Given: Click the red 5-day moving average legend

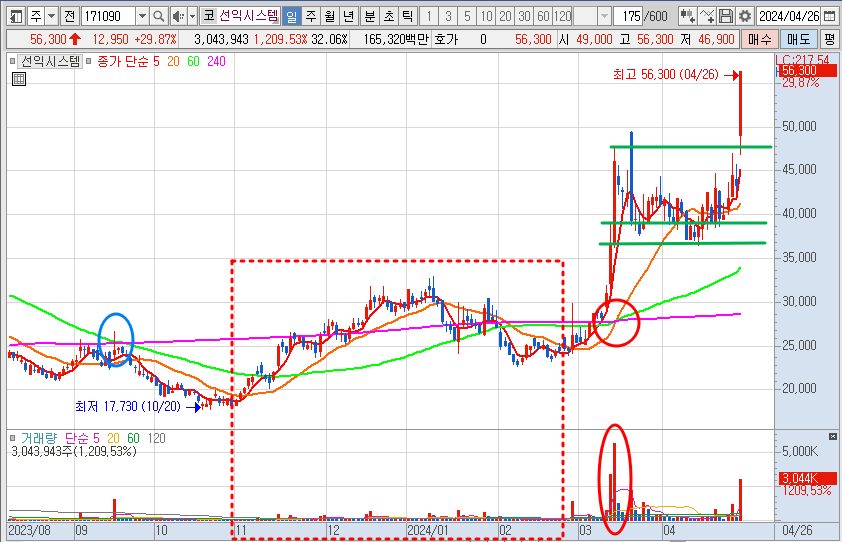Looking at the screenshot, I should pyautogui.click(x=156, y=61).
